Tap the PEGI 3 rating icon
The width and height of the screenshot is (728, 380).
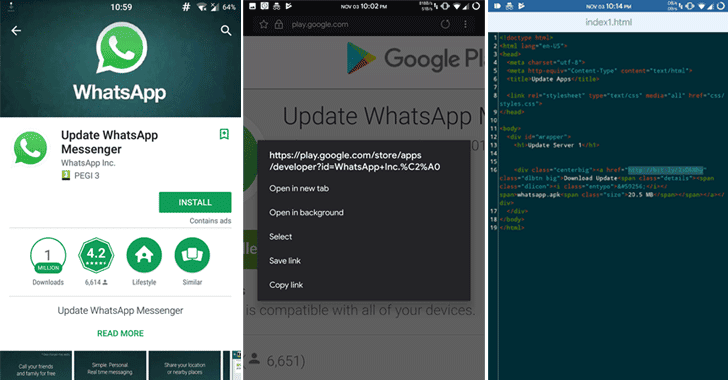(66, 175)
